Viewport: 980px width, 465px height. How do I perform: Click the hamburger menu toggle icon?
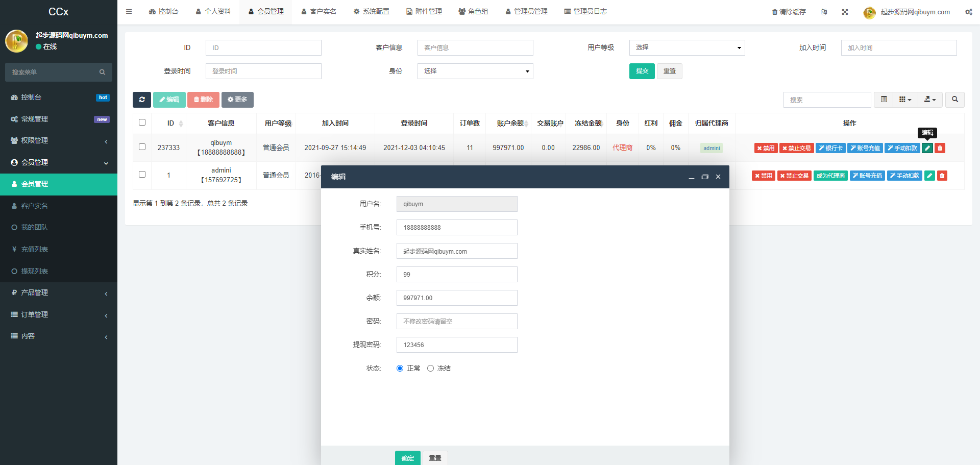[x=129, y=11]
